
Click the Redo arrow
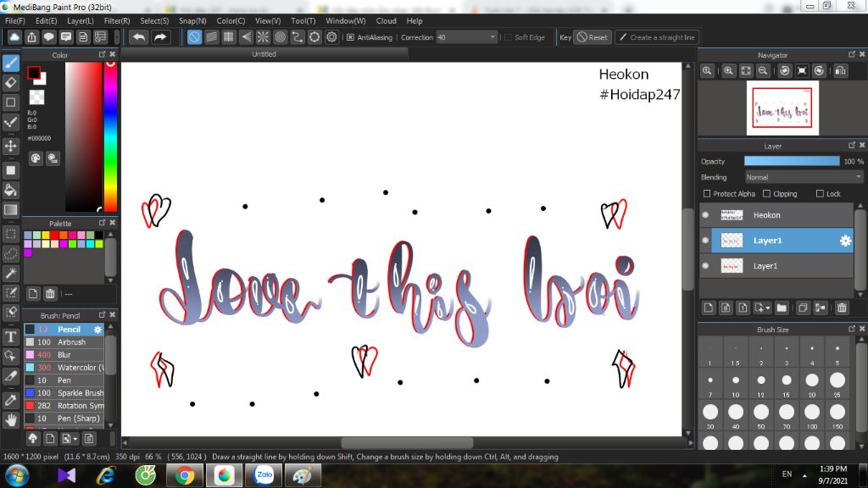click(160, 37)
